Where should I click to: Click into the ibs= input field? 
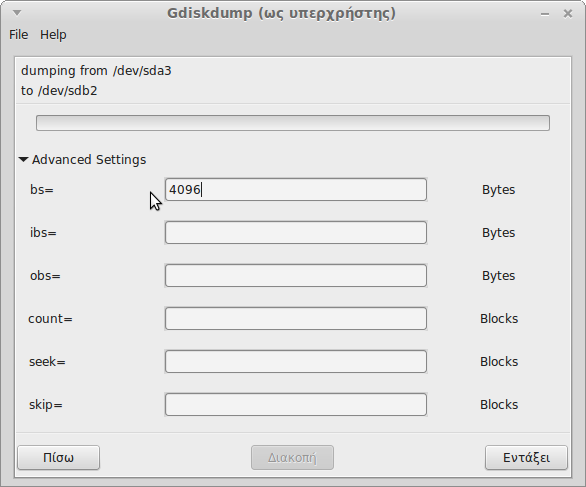pyautogui.click(x=296, y=232)
